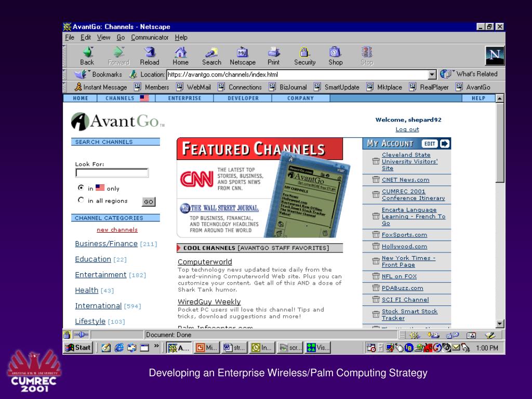This screenshot has height=399, width=532.
Task: Click the Look For search field
Action: (112, 172)
